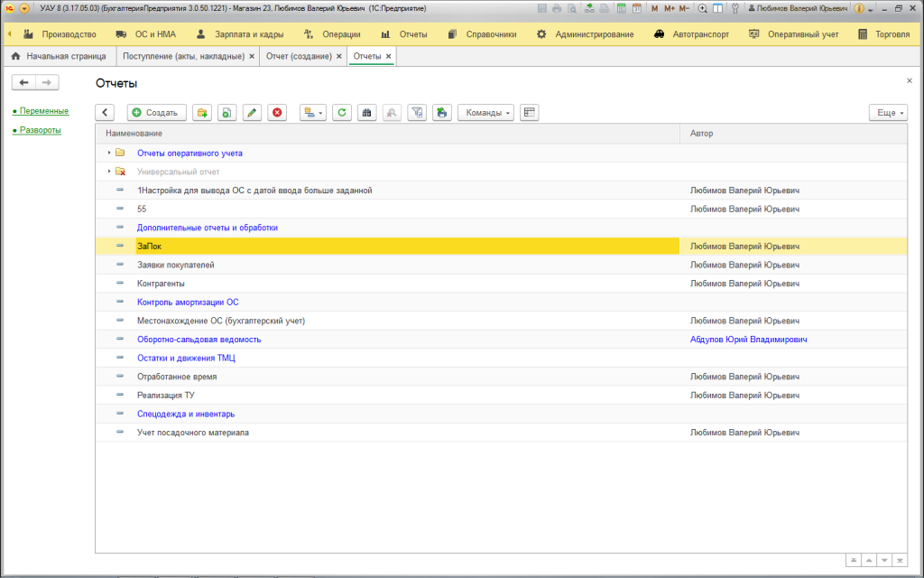Open the info icon in the title bar
Viewport: 924px width, 578px height.
[x=859, y=9]
